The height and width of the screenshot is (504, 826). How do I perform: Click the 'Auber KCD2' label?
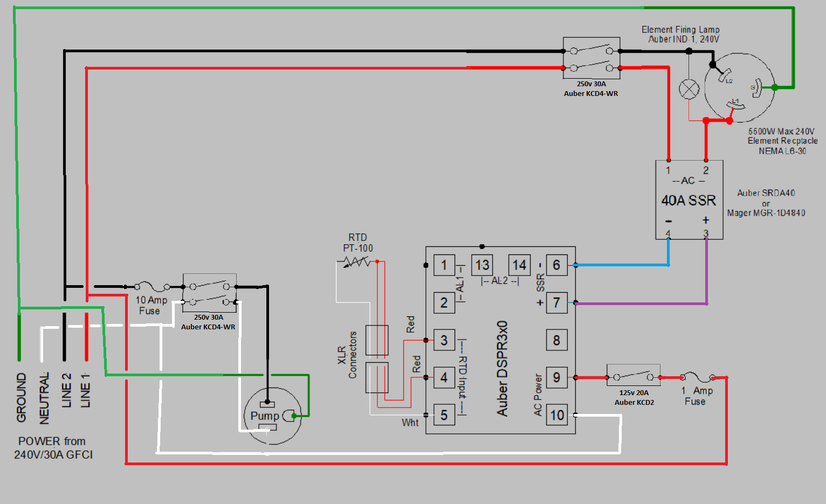pos(634,403)
